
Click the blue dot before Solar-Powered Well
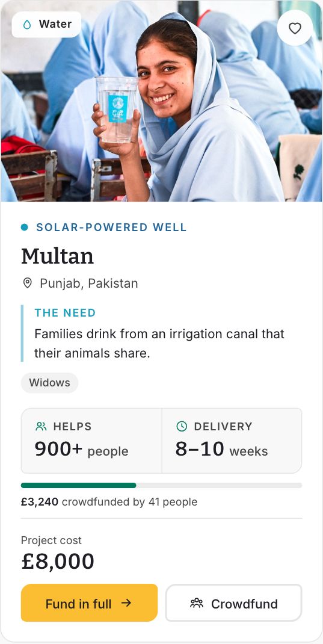click(x=24, y=227)
